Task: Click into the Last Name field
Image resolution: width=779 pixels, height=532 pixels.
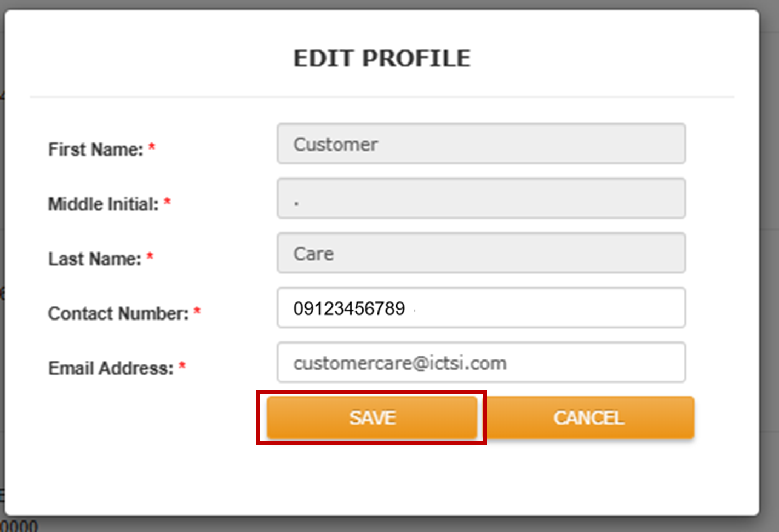Action: pyautogui.click(x=481, y=253)
